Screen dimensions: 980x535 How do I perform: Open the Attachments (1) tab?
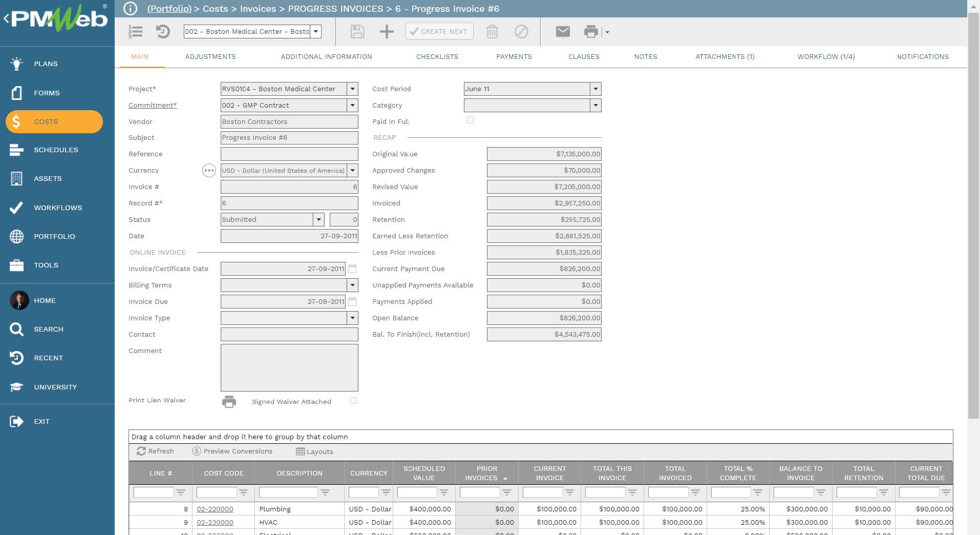coord(725,56)
